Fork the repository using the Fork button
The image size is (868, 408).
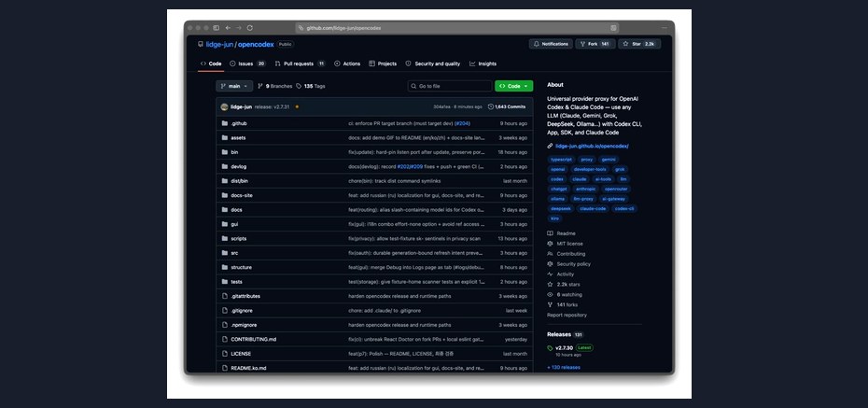[x=595, y=44]
